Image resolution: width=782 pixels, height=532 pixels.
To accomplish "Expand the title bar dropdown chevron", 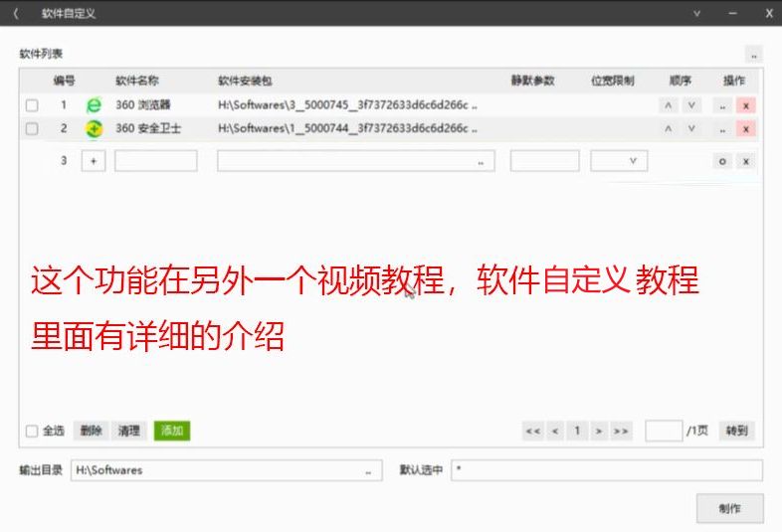I will point(696,13).
